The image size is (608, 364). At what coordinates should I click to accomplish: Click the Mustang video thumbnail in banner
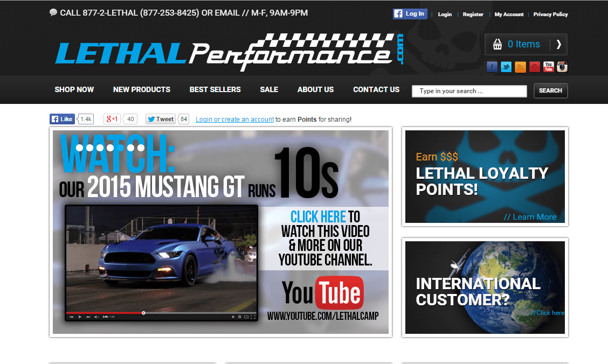[x=161, y=263]
